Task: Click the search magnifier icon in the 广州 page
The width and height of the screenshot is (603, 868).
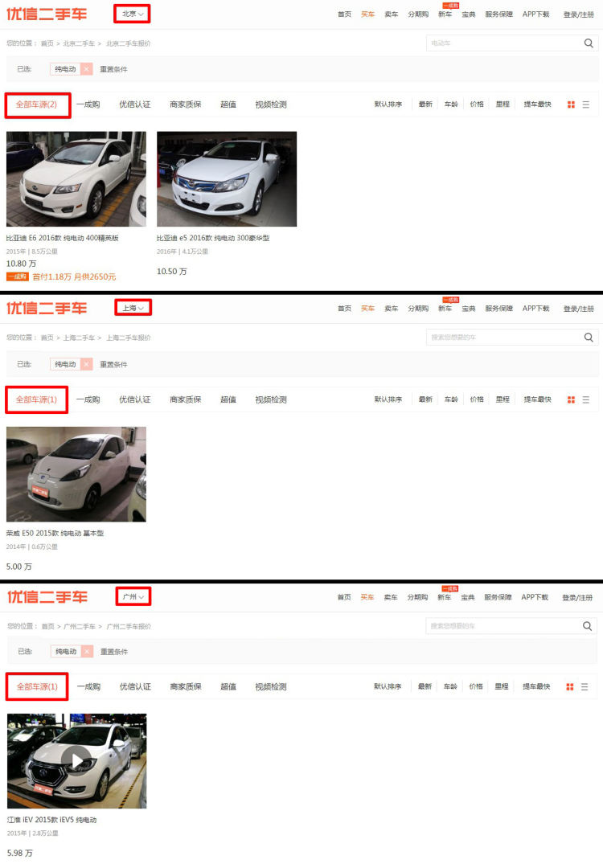Action: tap(588, 626)
